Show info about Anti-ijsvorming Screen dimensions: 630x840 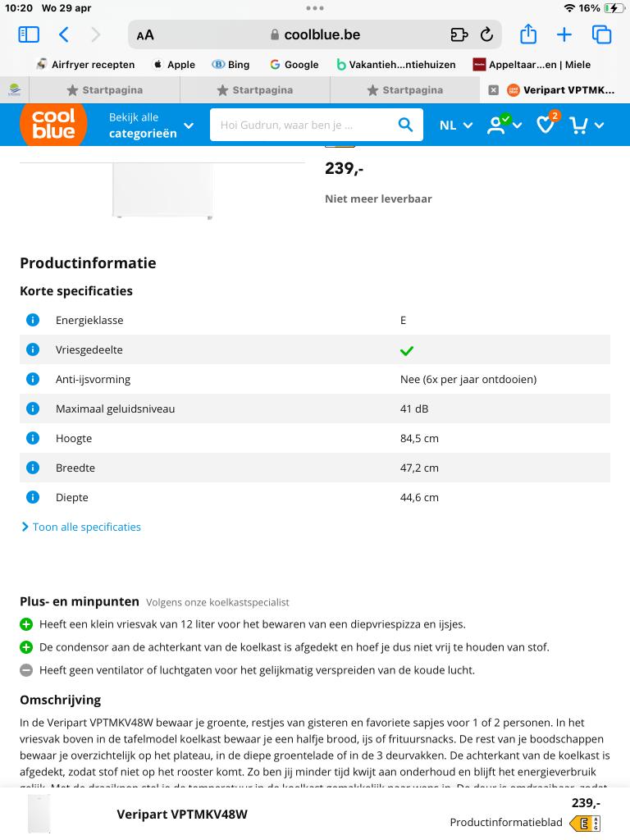[x=33, y=379]
